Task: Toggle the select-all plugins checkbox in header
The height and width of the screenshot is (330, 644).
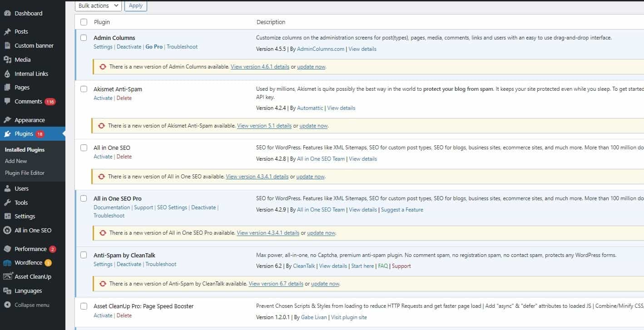Action: pos(84,22)
